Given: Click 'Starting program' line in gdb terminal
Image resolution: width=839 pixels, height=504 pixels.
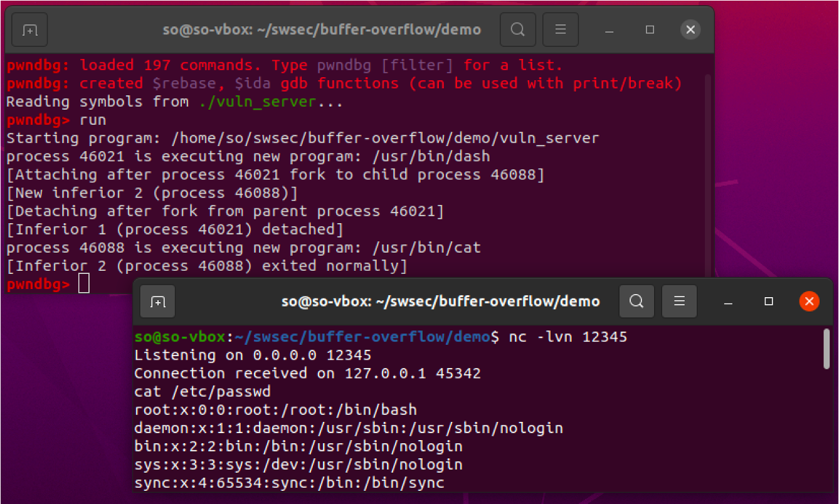Looking at the screenshot, I should click(303, 138).
